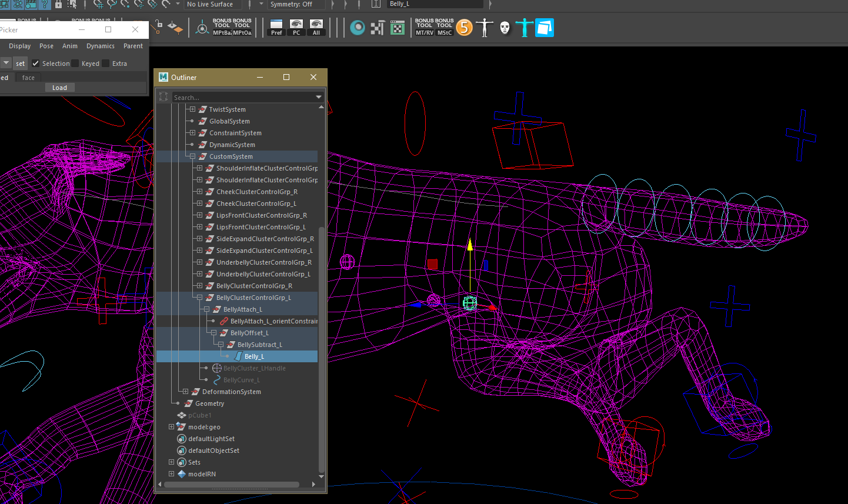Select the ConstraintSystem row
Image resolution: width=848 pixels, height=504 pixels.
click(x=237, y=133)
